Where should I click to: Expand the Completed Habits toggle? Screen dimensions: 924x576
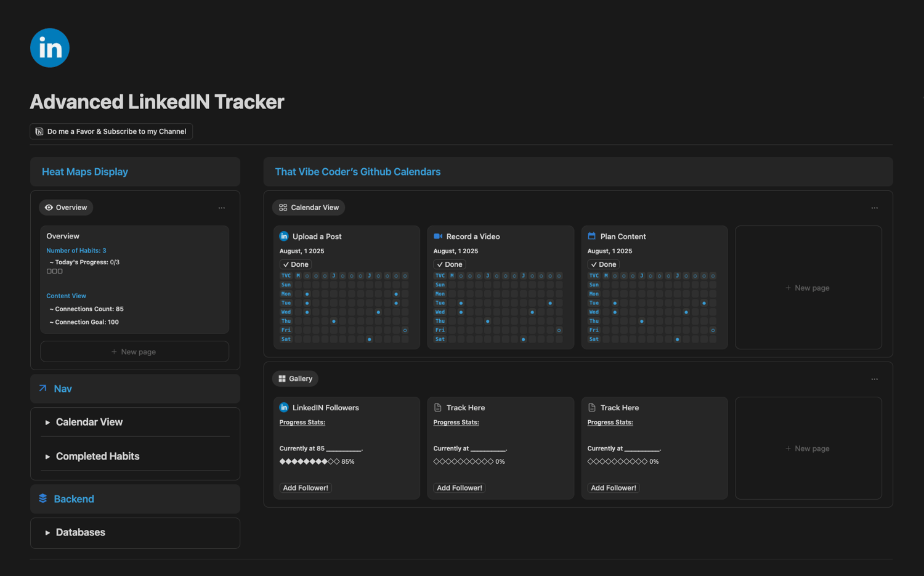pos(47,457)
